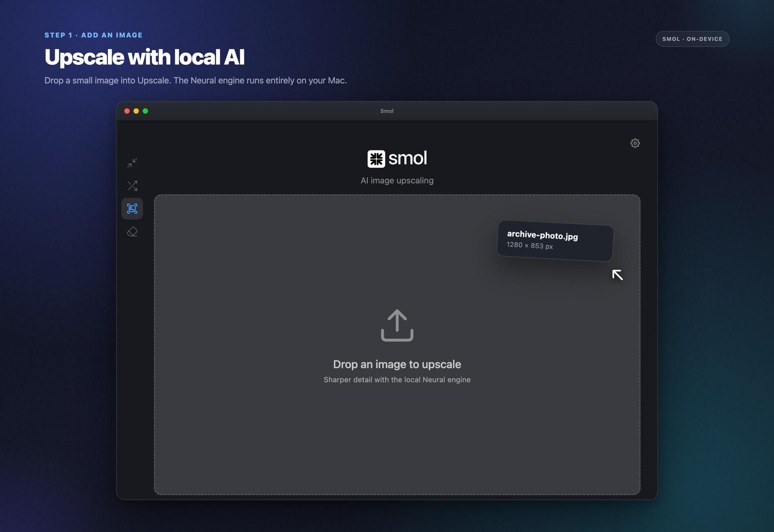Click "Drop an image to upscale" text
Screen dimensions: 774x532
click(397, 364)
